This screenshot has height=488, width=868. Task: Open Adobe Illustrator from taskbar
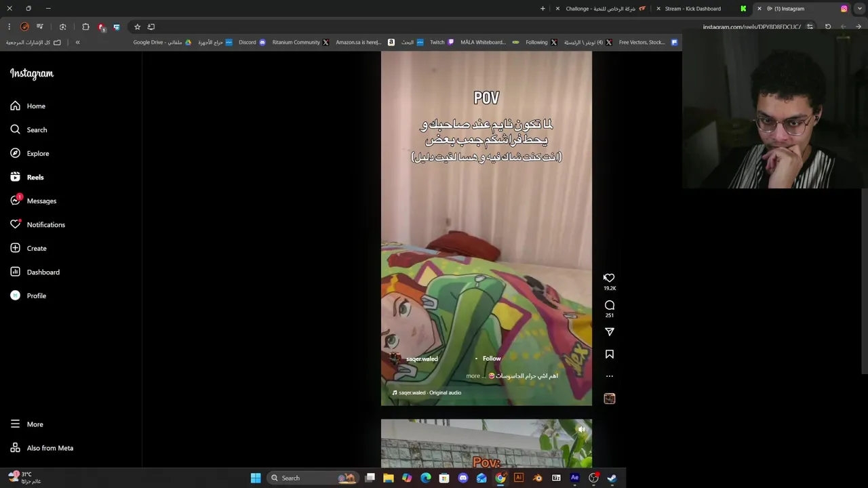(x=519, y=478)
